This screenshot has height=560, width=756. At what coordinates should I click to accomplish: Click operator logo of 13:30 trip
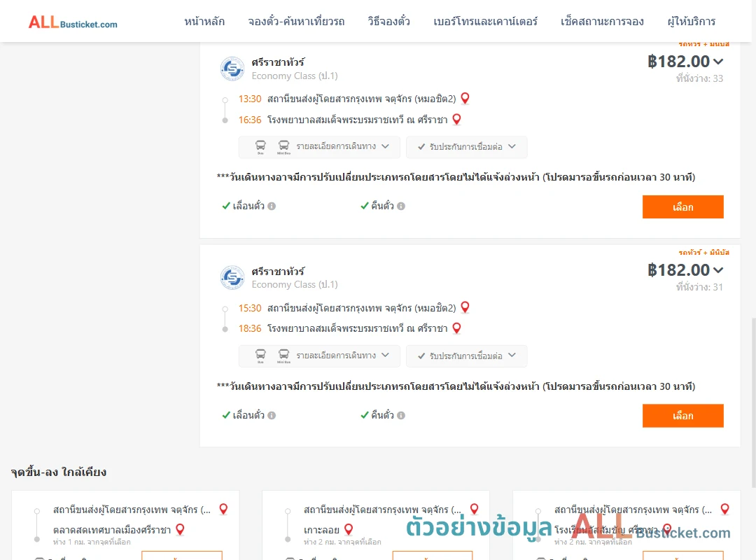coord(232,69)
